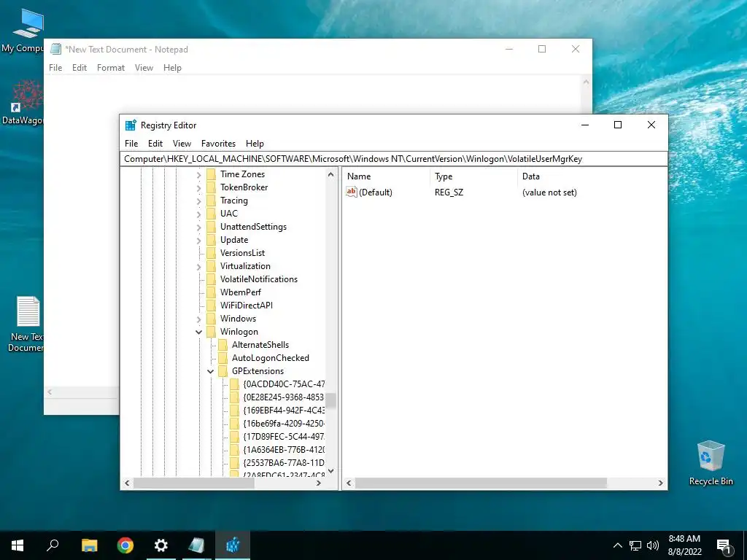
Task: Expand the Virtualization key
Action: point(198,267)
